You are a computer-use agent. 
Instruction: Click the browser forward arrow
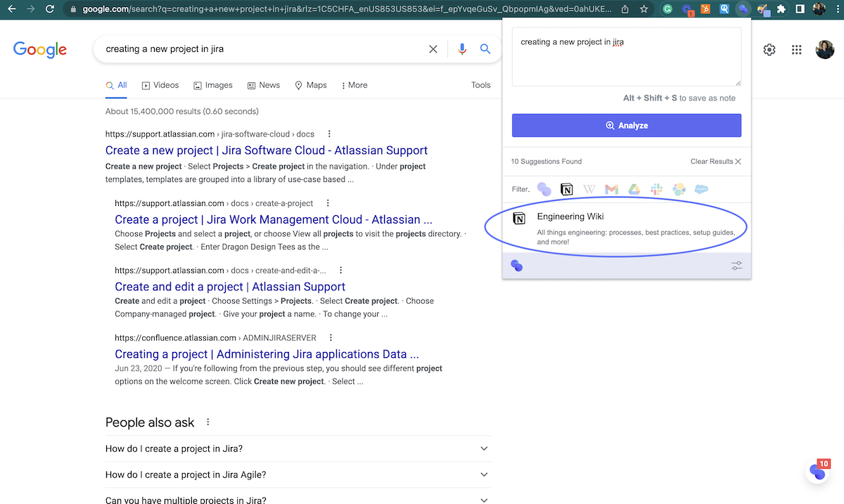coord(30,9)
